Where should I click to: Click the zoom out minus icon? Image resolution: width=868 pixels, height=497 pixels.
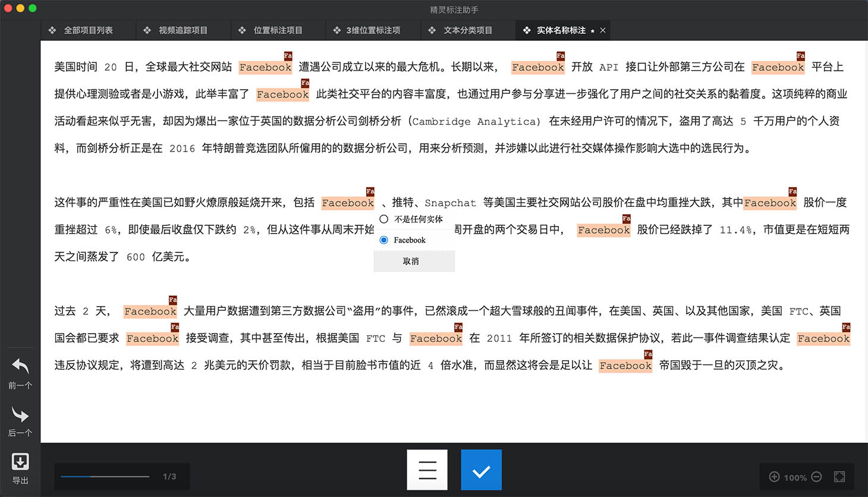pyautogui.click(x=816, y=477)
